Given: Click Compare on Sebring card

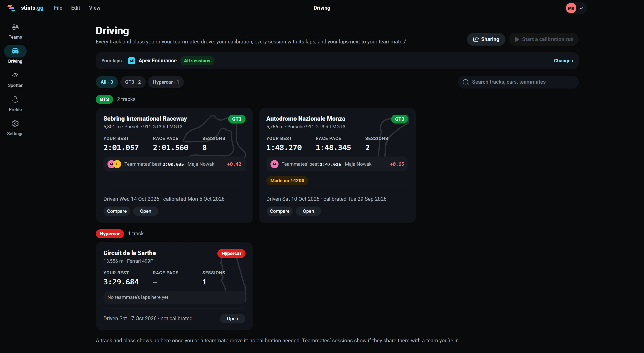Looking at the screenshot, I should tap(117, 211).
